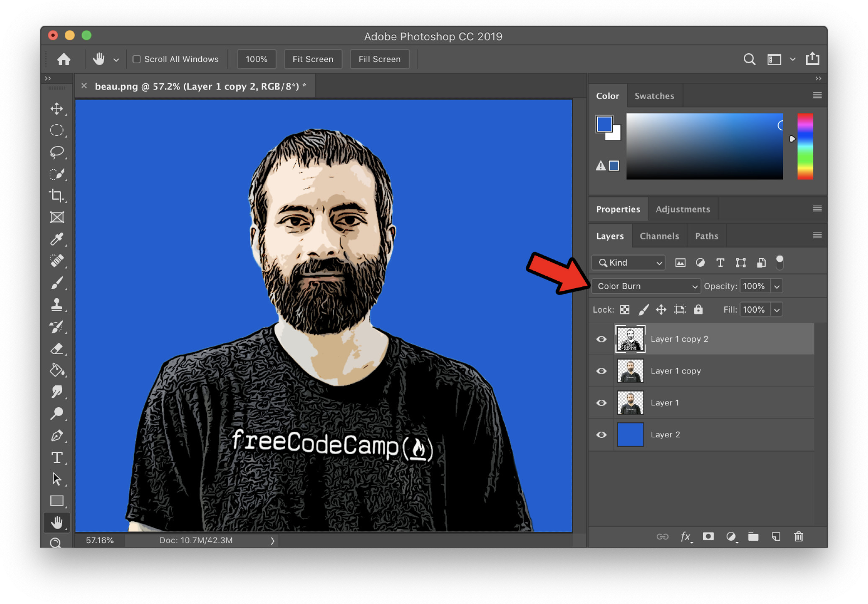Image resolution: width=868 pixels, height=604 pixels.
Task: Select the Rectangle shape tool
Action: point(56,501)
